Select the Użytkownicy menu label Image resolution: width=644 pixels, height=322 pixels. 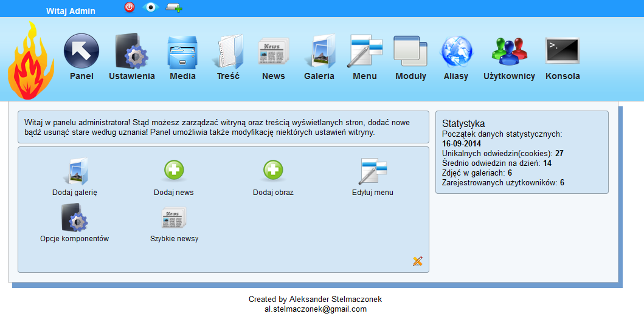[x=509, y=77]
